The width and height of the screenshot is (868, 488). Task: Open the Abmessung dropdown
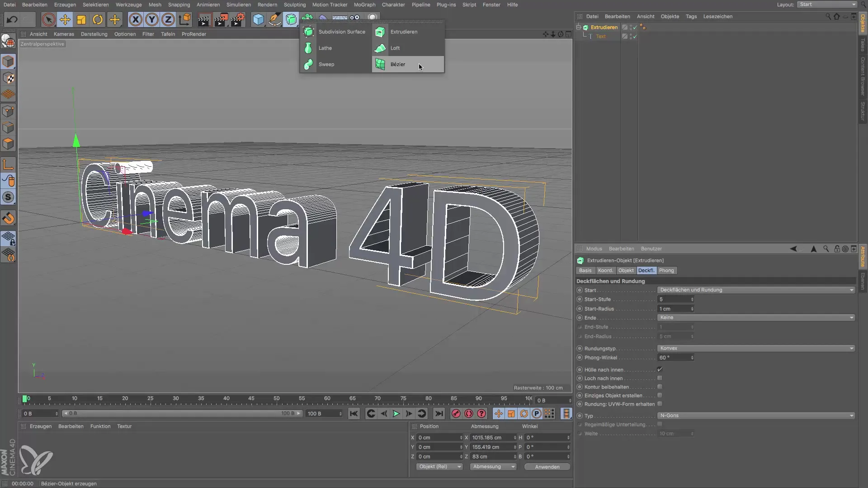click(x=493, y=467)
